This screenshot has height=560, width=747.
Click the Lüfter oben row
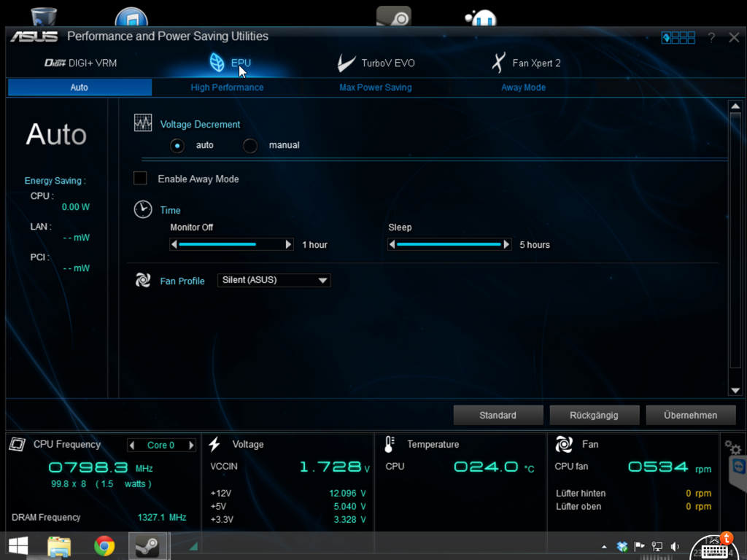(633, 507)
